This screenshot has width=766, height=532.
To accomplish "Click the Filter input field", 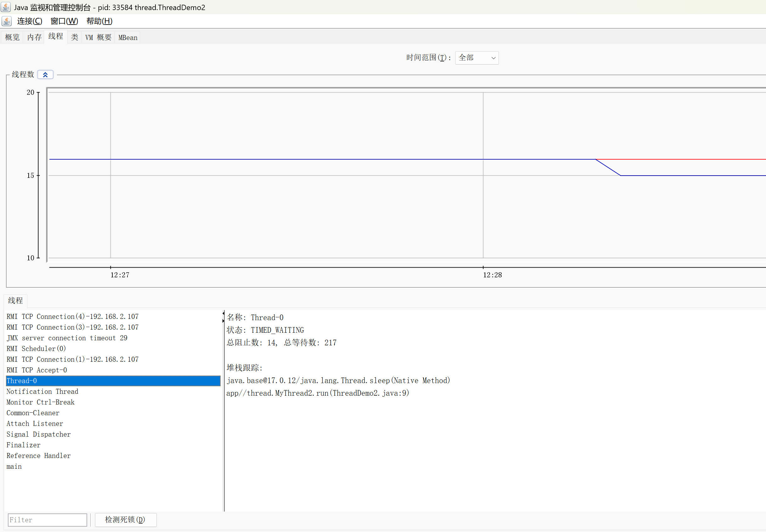I will (x=47, y=520).
